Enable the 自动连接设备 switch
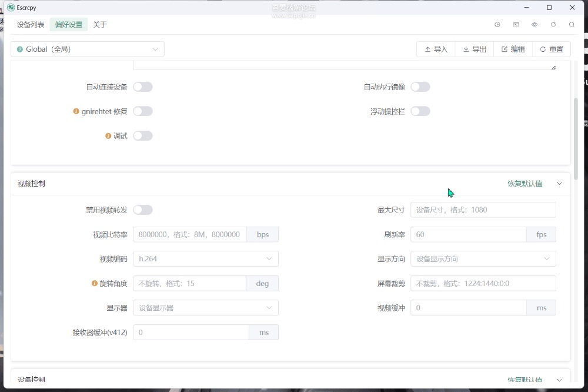The height and width of the screenshot is (392, 588). (x=143, y=87)
